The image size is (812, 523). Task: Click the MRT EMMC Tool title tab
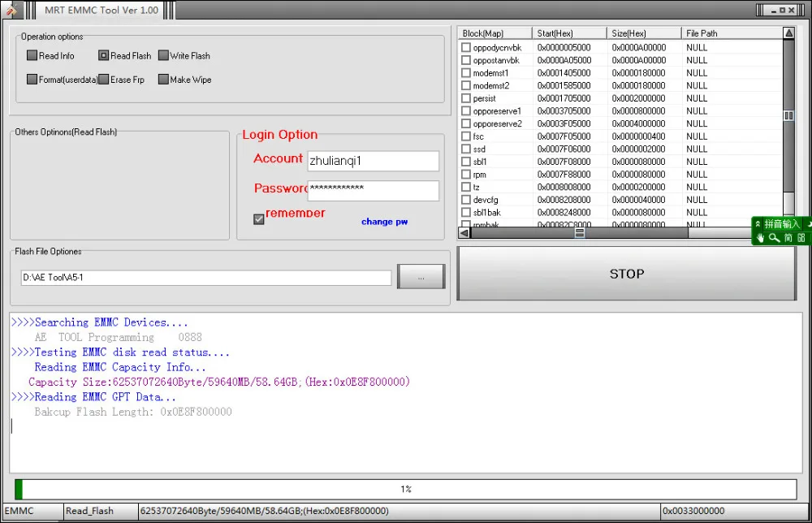click(x=101, y=10)
